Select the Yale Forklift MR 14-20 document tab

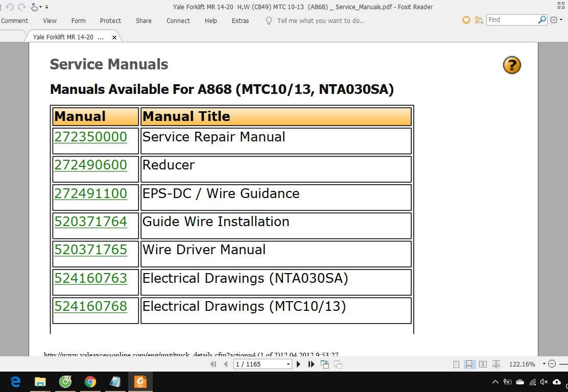pyautogui.click(x=68, y=37)
